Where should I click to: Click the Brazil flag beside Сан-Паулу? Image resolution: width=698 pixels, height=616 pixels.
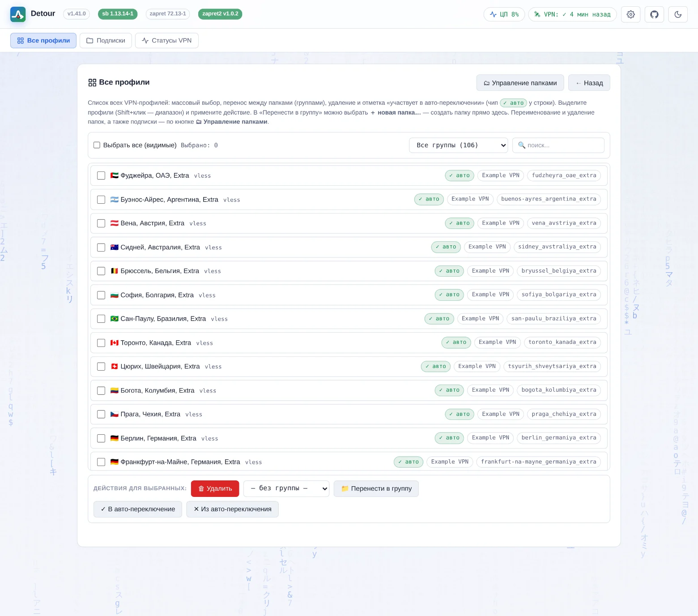point(115,319)
